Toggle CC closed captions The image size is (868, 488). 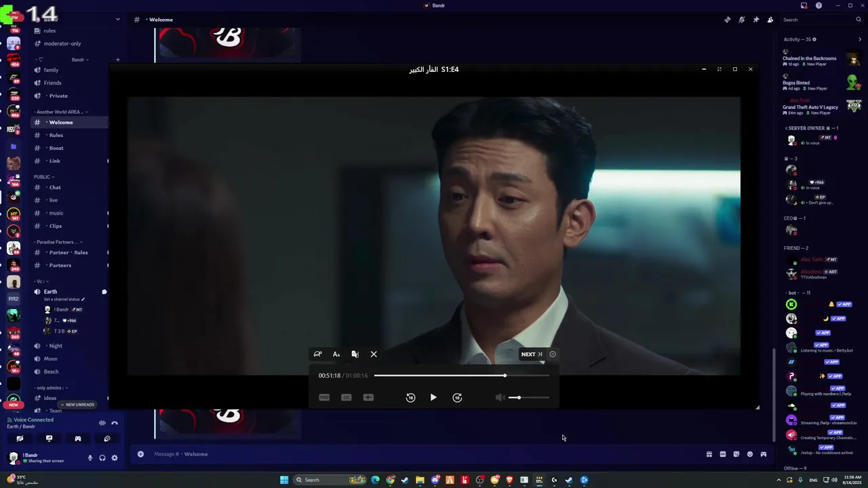coord(347,397)
